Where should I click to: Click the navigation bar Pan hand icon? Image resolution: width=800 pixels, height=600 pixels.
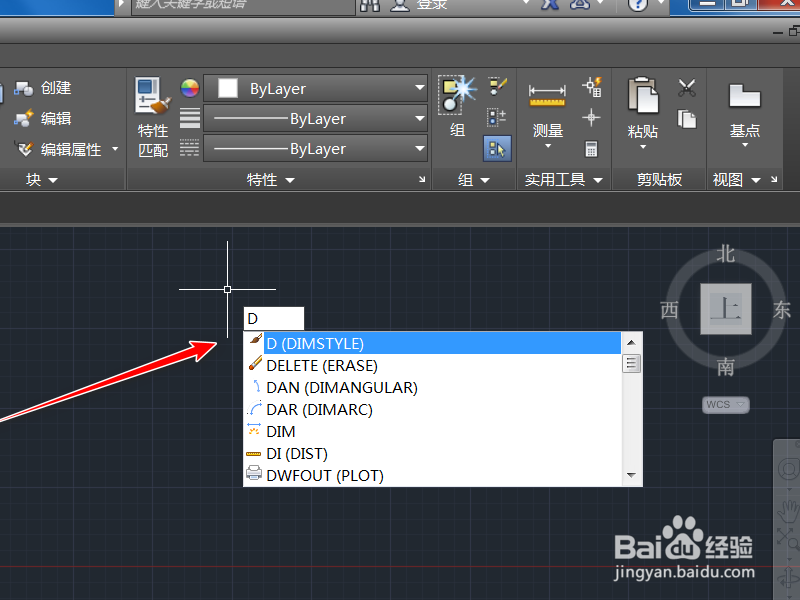(x=788, y=510)
